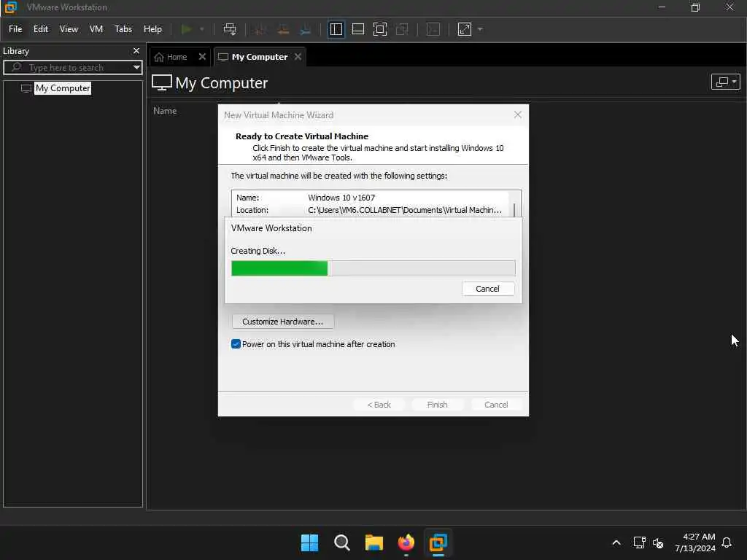
Task: Cancel the Creating Disk progress
Action: (487, 289)
